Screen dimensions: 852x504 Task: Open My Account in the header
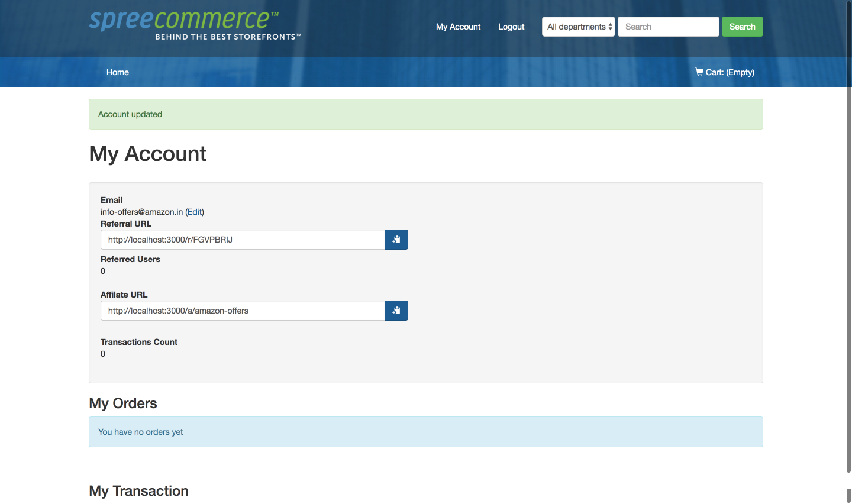click(x=458, y=27)
